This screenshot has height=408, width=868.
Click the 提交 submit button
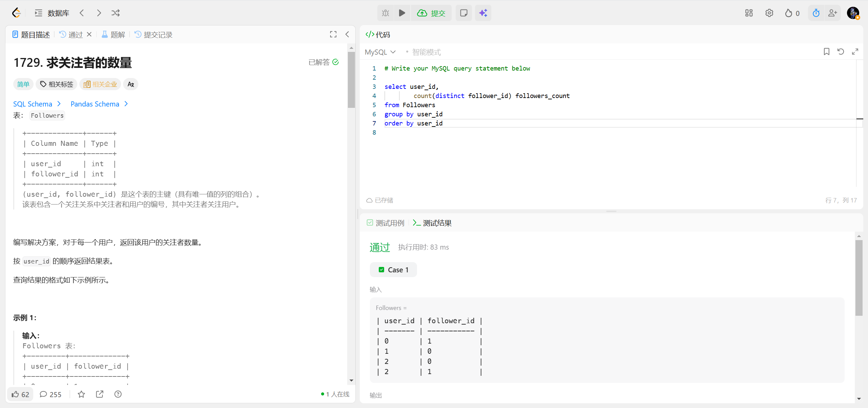click(431, 13)
